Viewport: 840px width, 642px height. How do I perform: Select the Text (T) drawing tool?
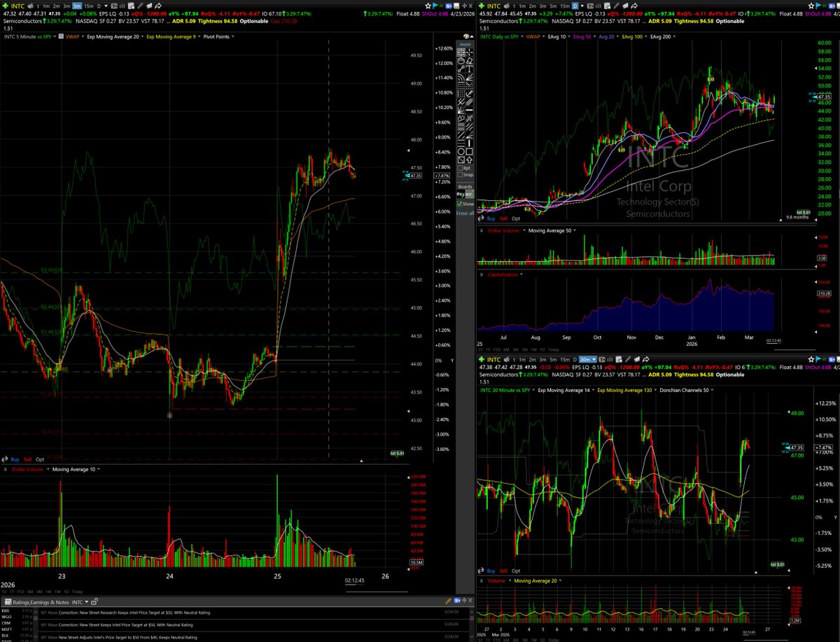pos(469,69)
